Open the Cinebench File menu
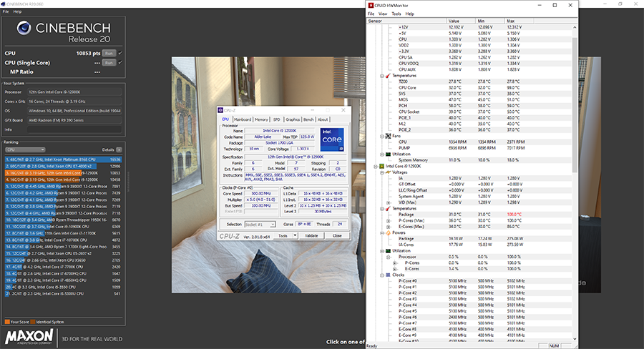This screenshot has width=644, height=349. [6, 11]
